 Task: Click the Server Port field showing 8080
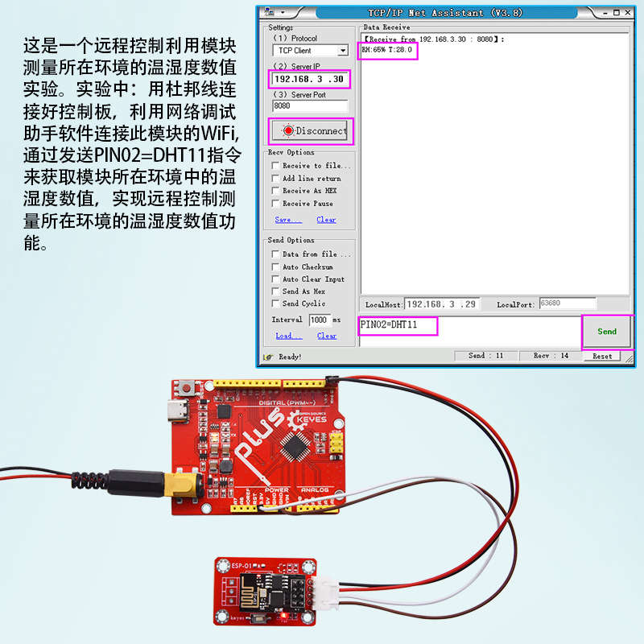(310, 106)
